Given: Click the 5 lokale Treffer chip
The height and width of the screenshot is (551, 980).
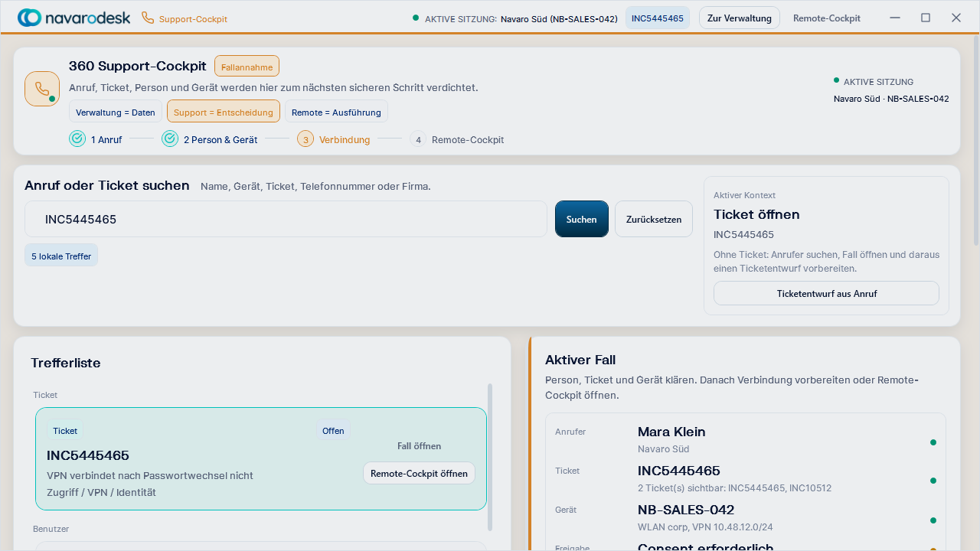Looking at the screenshot, I should [61, 256].
